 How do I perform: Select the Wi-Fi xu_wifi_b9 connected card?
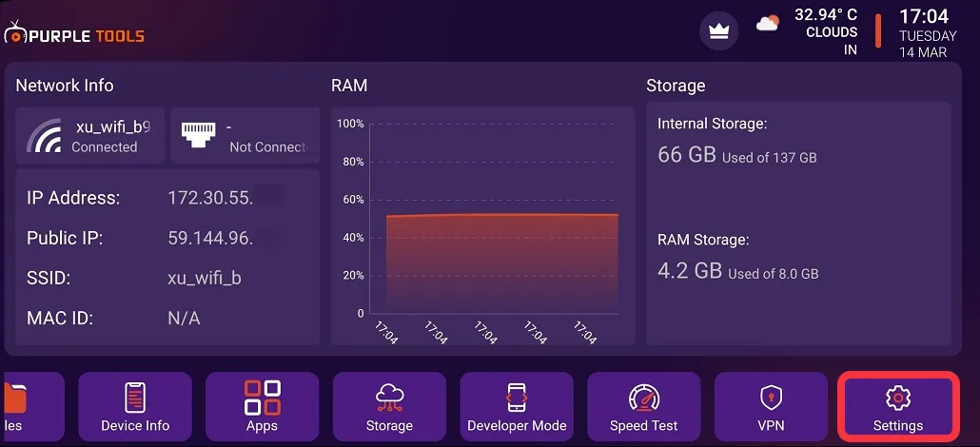pyautogui.click(x=90, y=136)
